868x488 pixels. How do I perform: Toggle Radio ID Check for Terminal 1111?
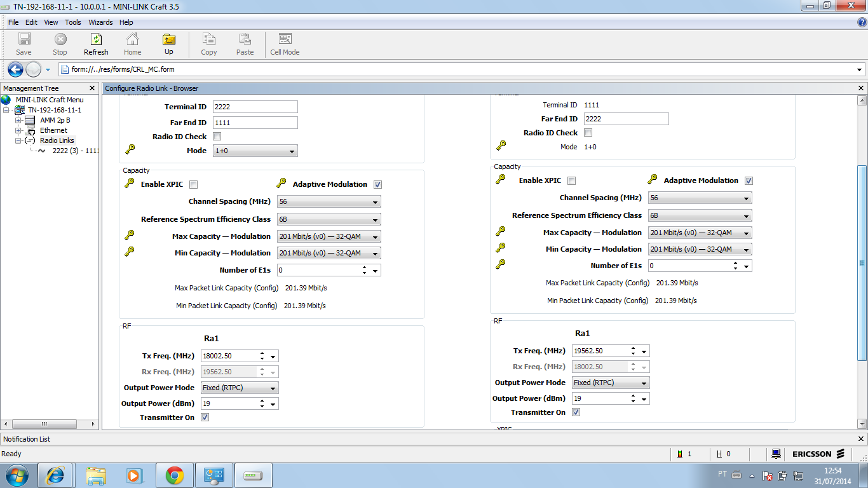click(x=588, y=133)
